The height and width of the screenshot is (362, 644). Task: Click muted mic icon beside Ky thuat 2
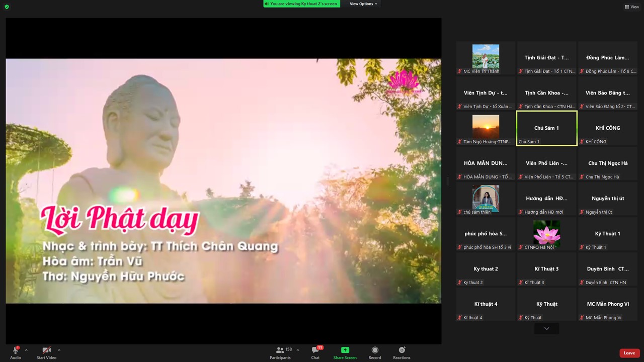[460, 283]
